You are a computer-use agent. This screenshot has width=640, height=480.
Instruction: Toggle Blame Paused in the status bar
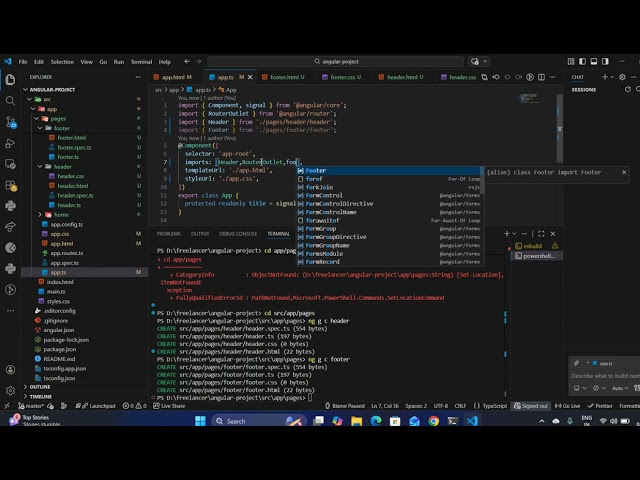coord(345,406)
